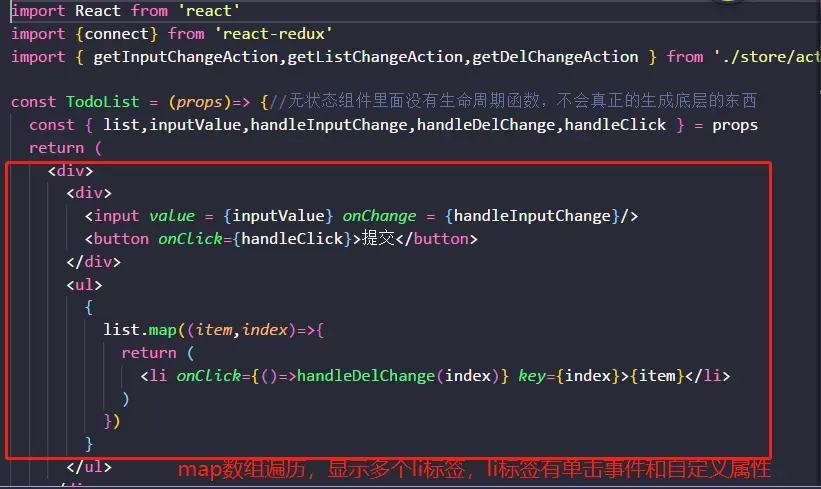
Task: Click getDelChangeAction in import line
Action: click(x=556, y=57)
